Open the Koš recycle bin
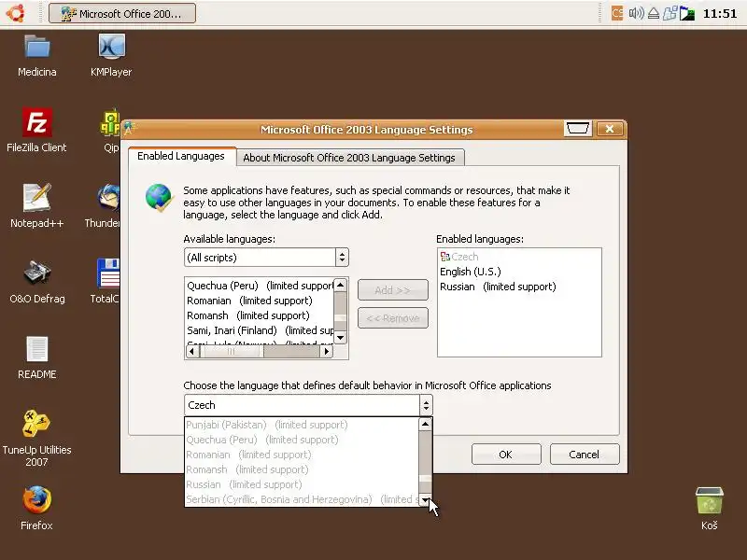The image size is (747, 560). pyautogui.click(x=709, y=500)
